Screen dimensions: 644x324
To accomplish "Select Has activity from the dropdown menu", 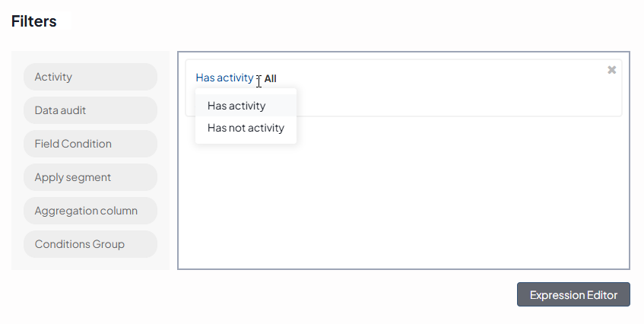I will (236, 106).
